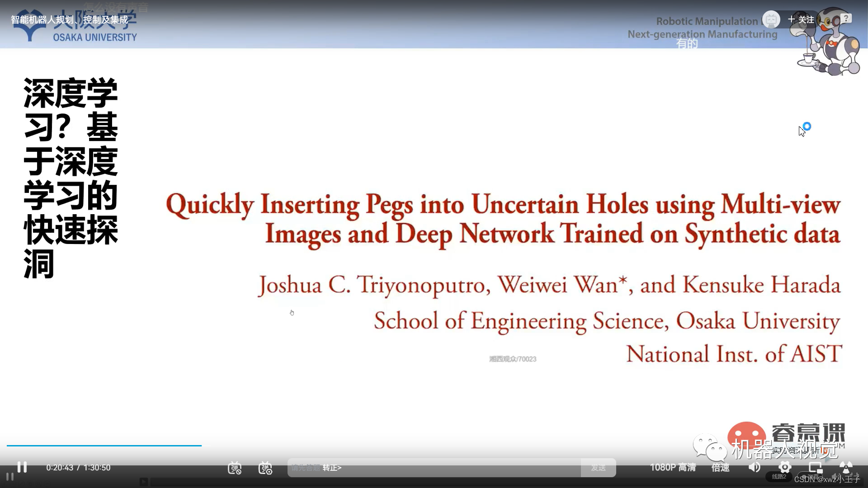Click the 线路2 line selector
The height and width of the screenshot is (488, 868).
(778, 477)
